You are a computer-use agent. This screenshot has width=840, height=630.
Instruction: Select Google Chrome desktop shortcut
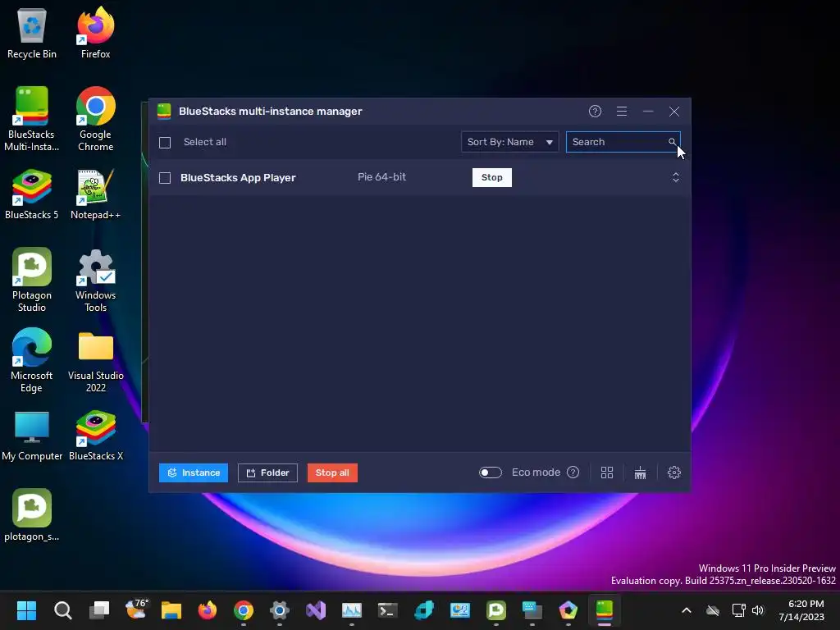coord(95,119)
